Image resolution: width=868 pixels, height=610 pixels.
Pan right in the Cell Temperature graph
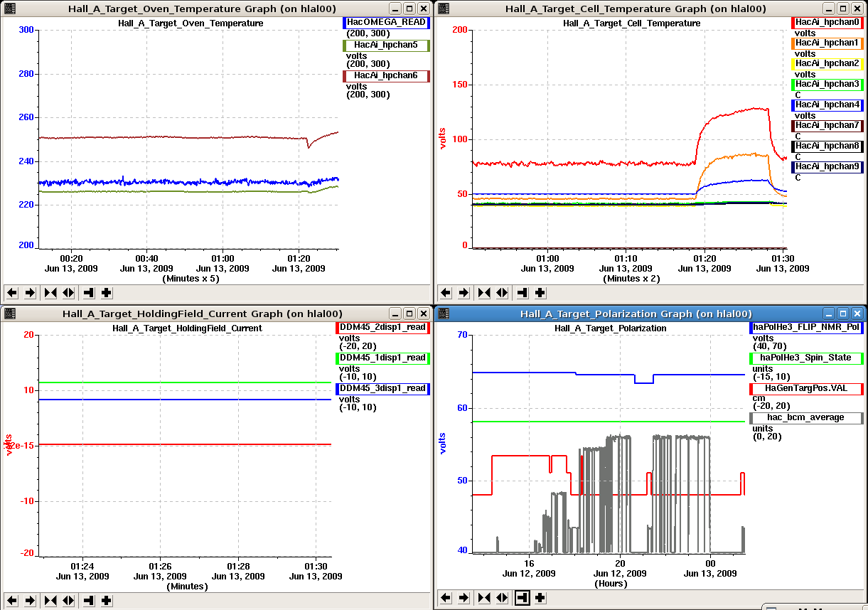(x=464, y=292)
